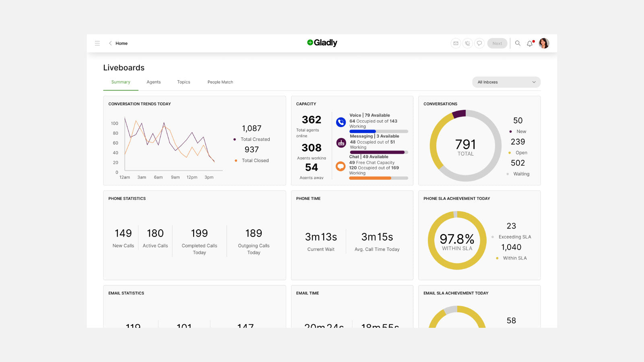Open the hamburger navigation menu

click(x=97, y=43)
